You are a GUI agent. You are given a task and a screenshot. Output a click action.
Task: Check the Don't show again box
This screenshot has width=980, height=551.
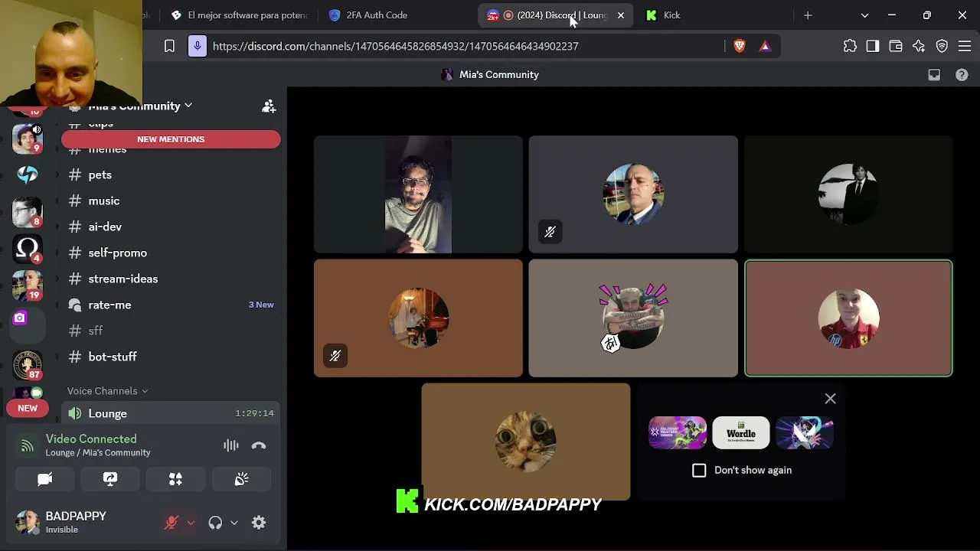pyautogui.click(x=699, y=471)
